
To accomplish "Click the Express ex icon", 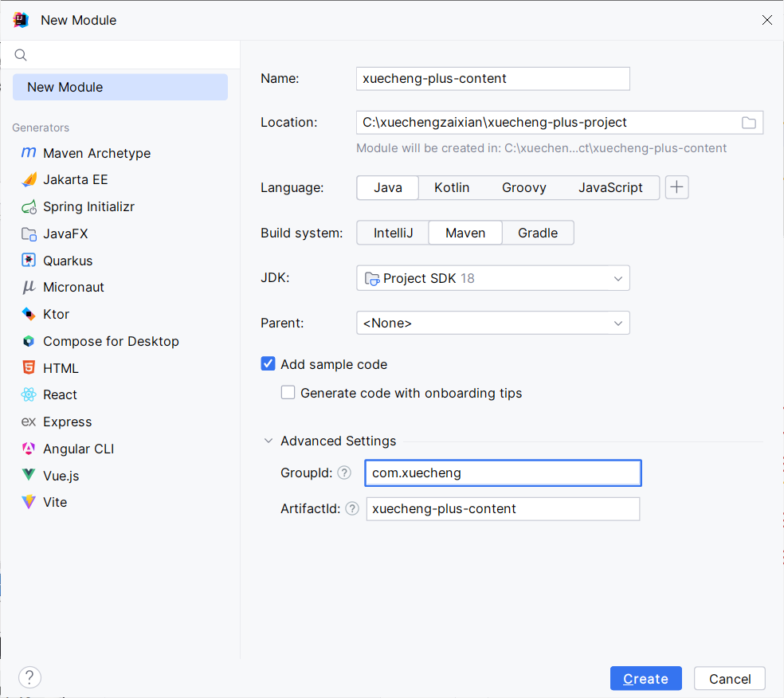I will click(x=29, y=422).
